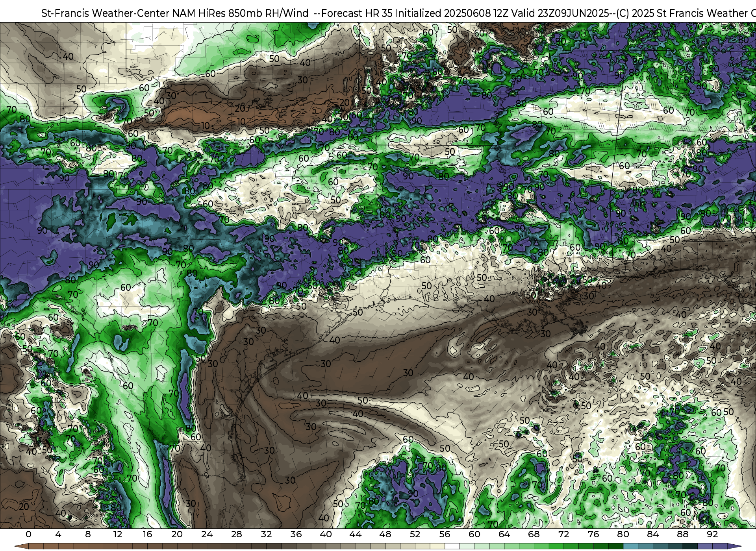Click the colorbar tick label '4'
The height and width of the screenshot is (551, 756).
(x=58, y=534)
